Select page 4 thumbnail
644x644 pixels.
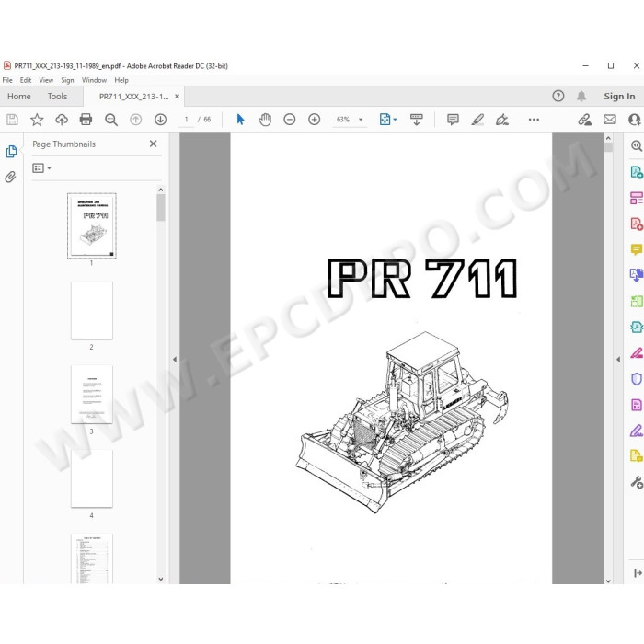(92, 478)
